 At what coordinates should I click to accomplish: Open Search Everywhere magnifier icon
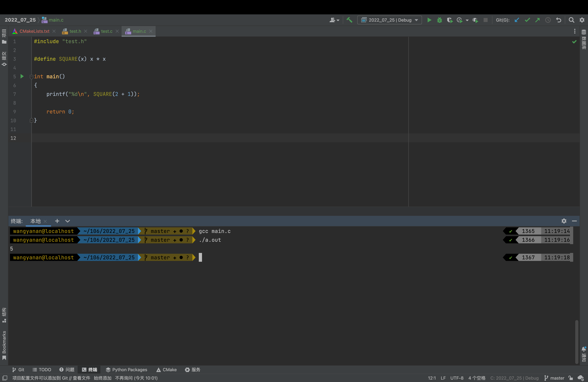[571, 20]
